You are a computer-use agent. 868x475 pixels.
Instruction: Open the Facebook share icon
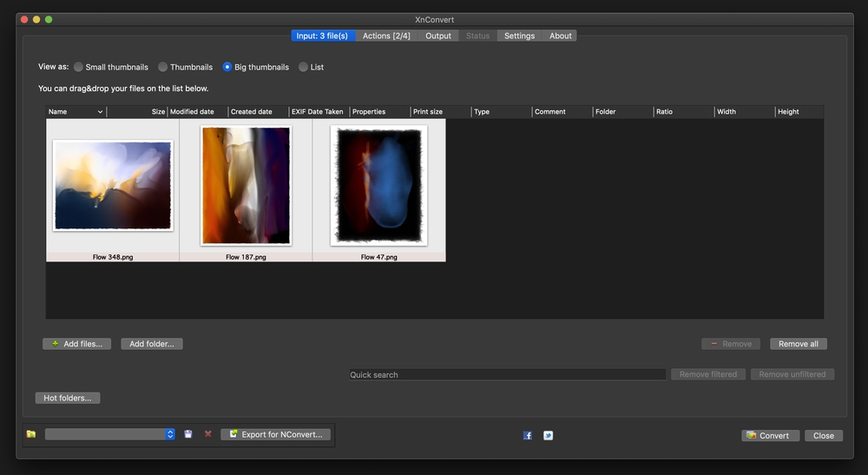(x=528, y=435)
